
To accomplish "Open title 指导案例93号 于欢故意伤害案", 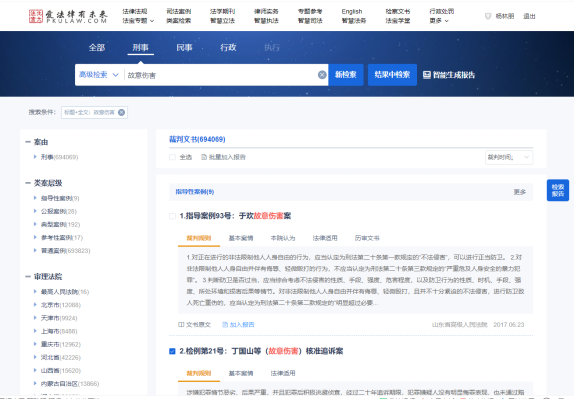I will (x=235, y=216).
